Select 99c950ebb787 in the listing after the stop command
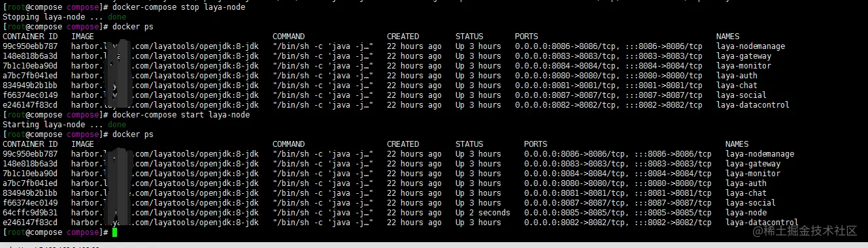This screenshot has height=248, width=868. [x=30, y=46]
